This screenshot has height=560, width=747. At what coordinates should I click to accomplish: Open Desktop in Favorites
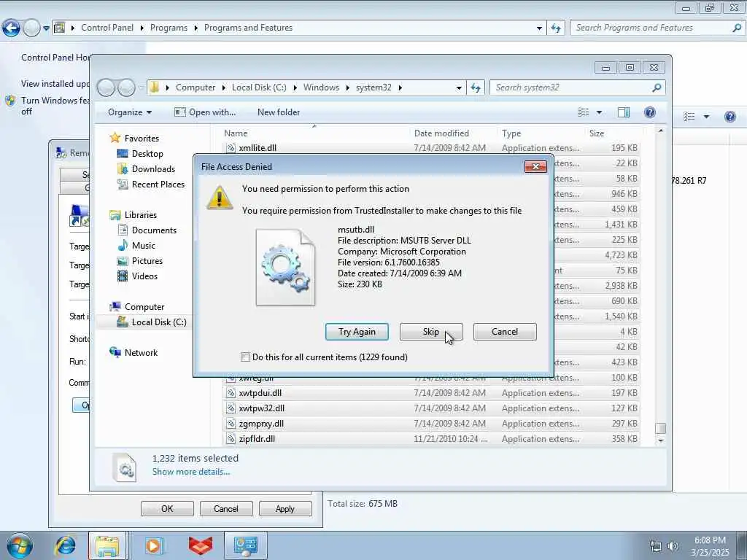coord(147,154)
